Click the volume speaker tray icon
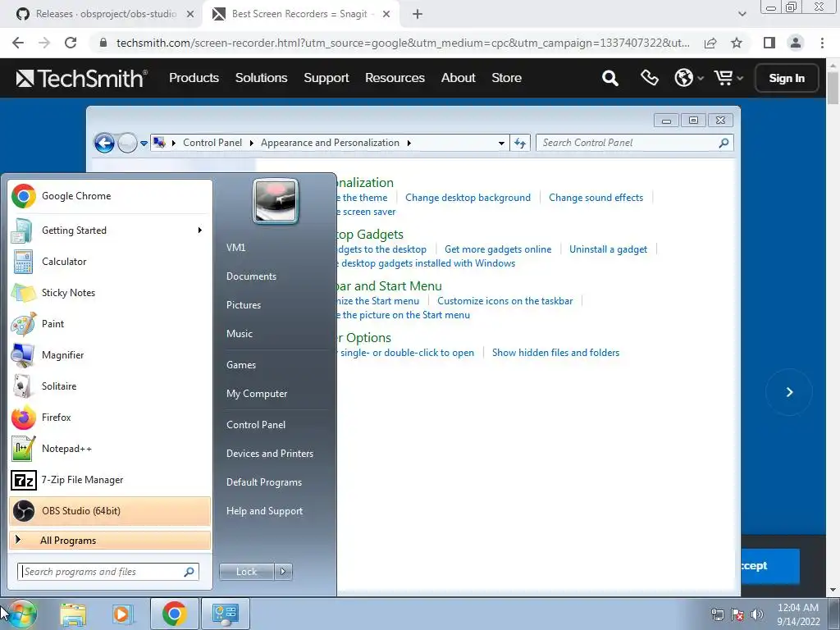840x630 pixels. pos(757,614)
